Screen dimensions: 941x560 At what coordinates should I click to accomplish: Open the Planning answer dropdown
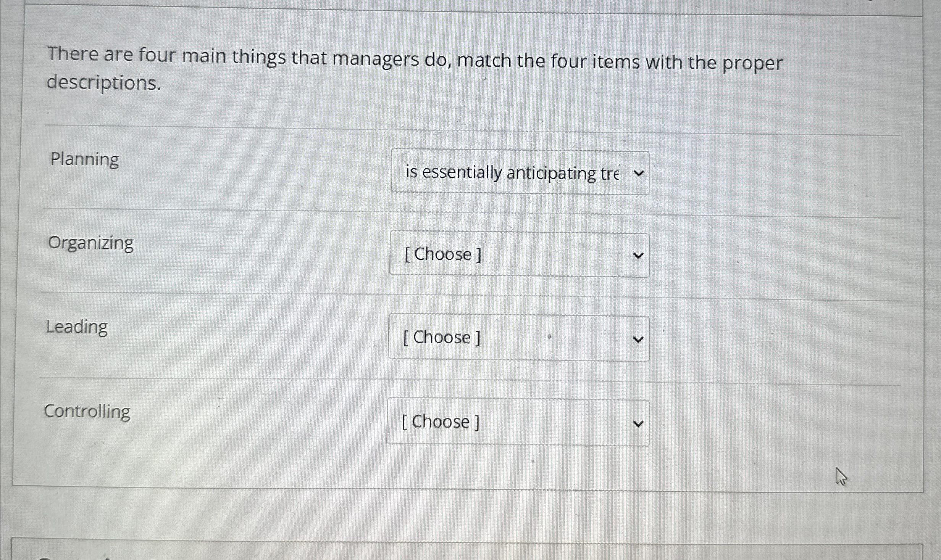(519, 172)
